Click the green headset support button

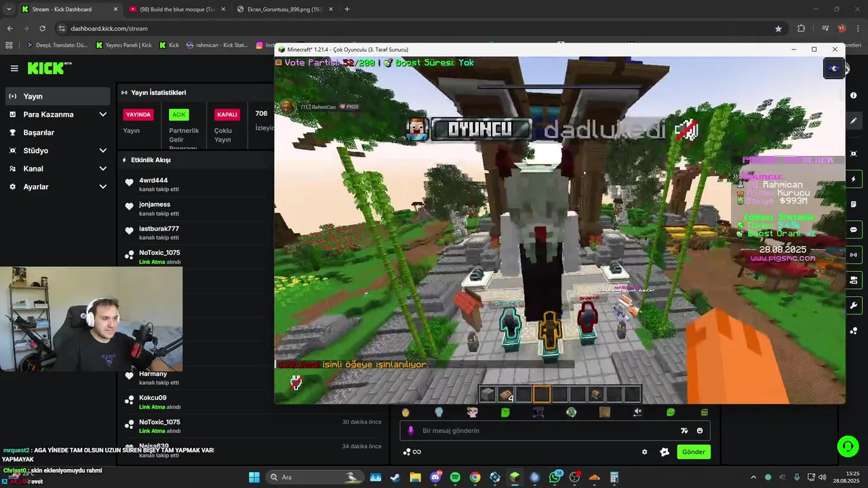pyautogui.click(x=848, y=446)
